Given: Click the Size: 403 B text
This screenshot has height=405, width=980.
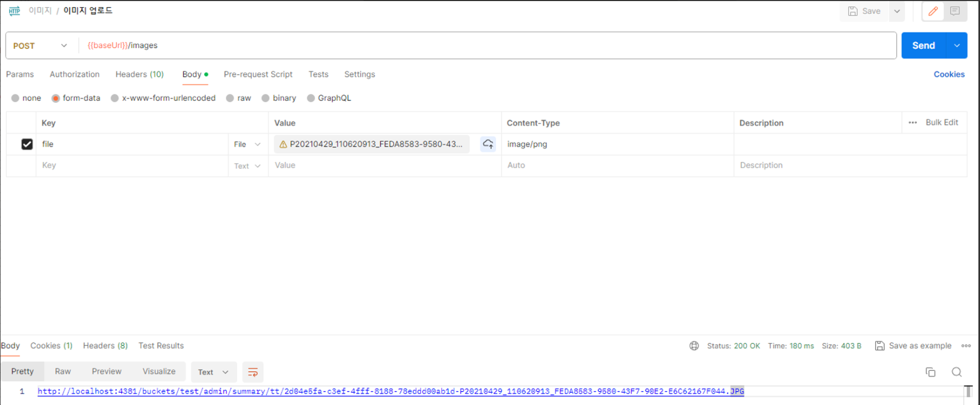Looking at the screenshot, I should pos(841,346).
